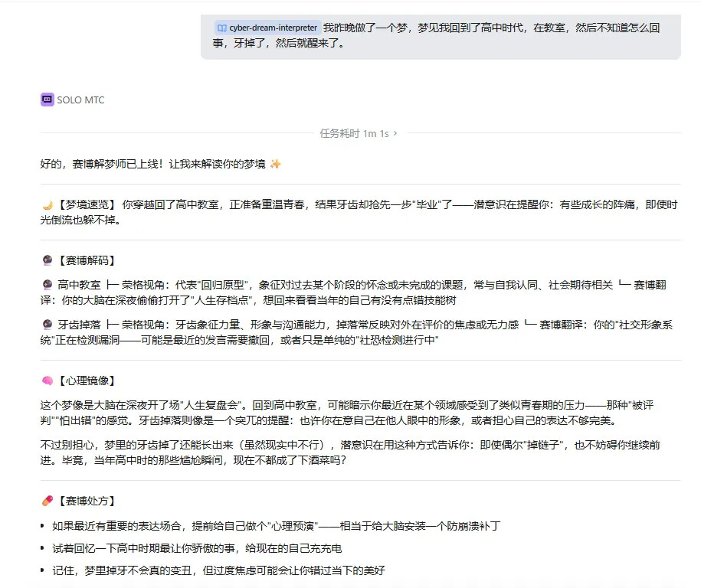Click the crystal ball emoji beside 赛博解码 heading
The image size is (701, 588).
point(47,260)
